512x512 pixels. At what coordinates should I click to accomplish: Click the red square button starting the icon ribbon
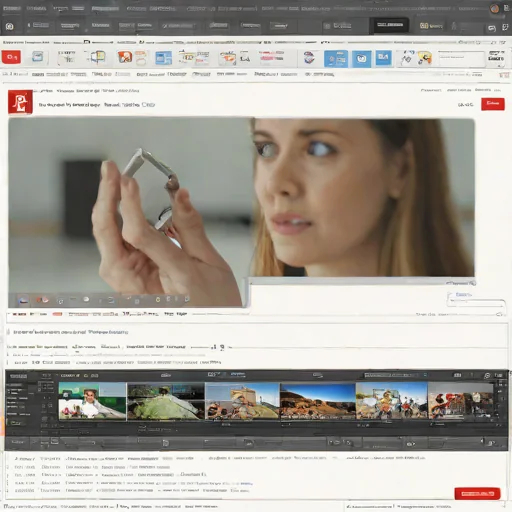coord(11,57)
